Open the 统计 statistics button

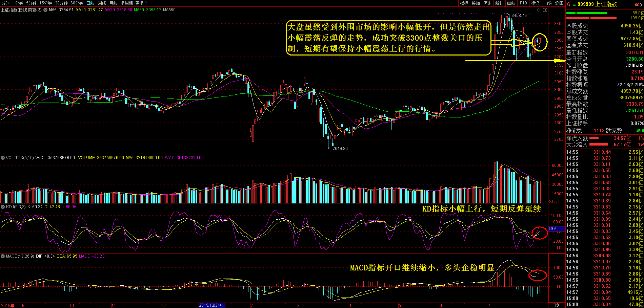click(x=499, y=3)
